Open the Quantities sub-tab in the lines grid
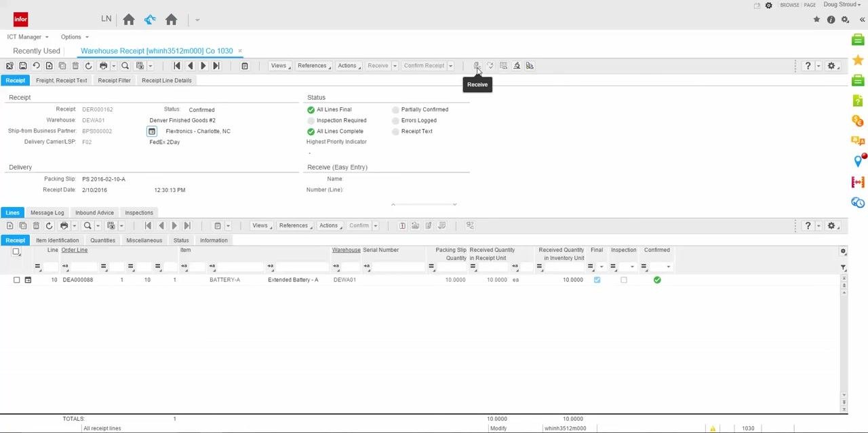Screen dimensions: 868x433 (x=102, y=240)
